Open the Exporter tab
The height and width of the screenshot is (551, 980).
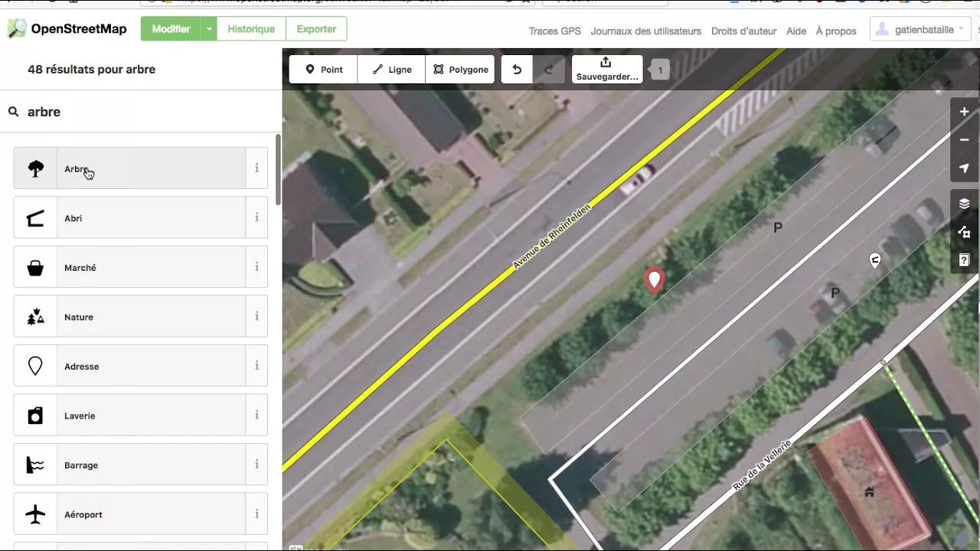[316, 29]
